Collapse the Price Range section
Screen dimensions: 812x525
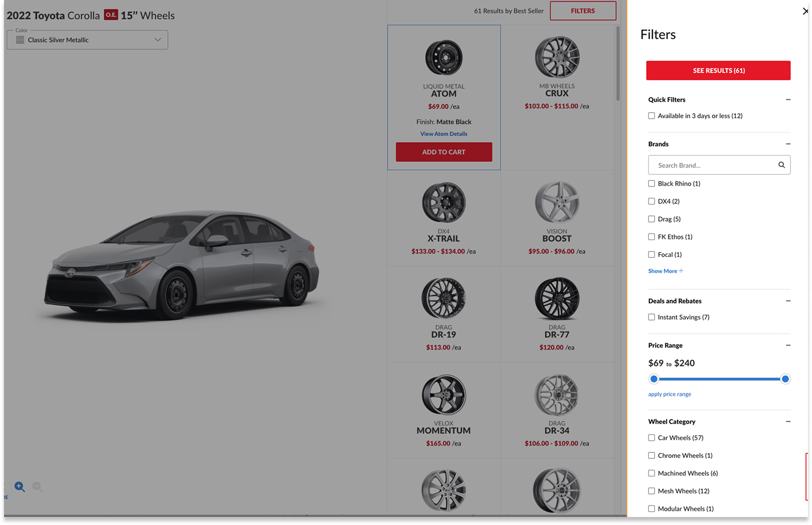[788, 345]
